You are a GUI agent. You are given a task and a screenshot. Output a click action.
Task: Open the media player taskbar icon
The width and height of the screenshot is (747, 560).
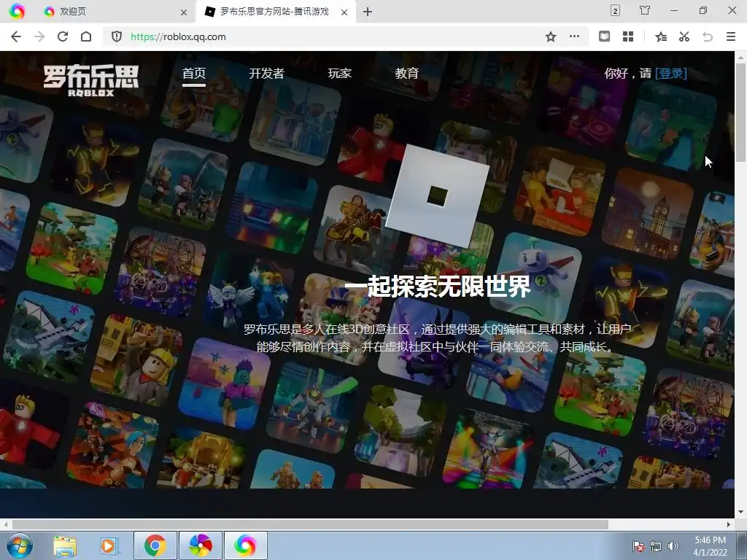(x=109, y=545)
